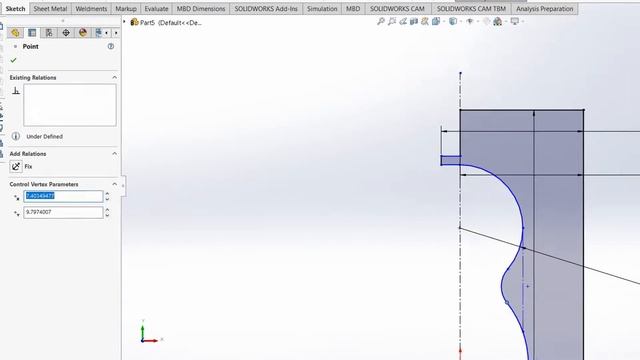640x360 pixels.
Task: Open Display Style cube icon
Action: (x=453, y=21)
